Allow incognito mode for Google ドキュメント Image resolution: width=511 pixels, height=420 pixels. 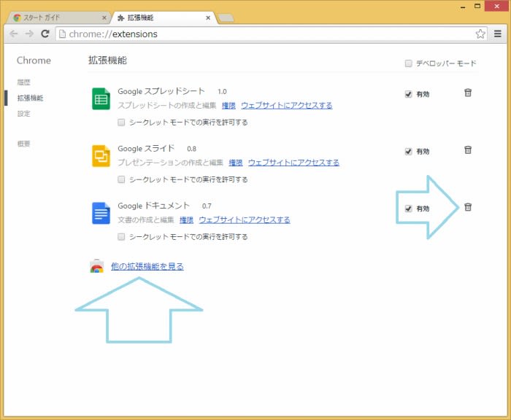click(121, 237)
